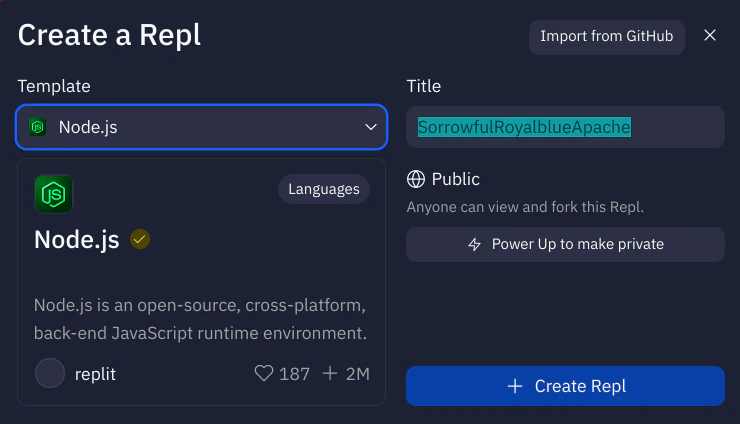Click the large Node.js logo in template card
The height and width of the screenshot is (424, 740).
point(53,194)
